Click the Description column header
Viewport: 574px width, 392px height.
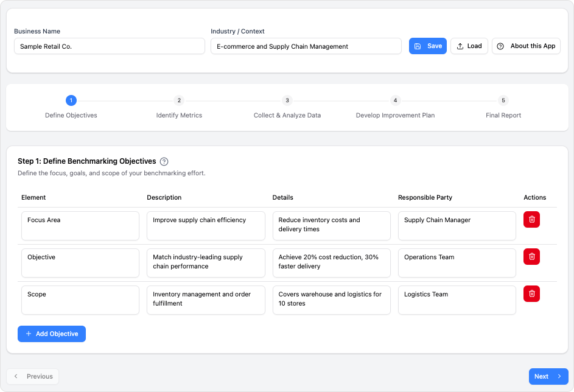[164, 197]
